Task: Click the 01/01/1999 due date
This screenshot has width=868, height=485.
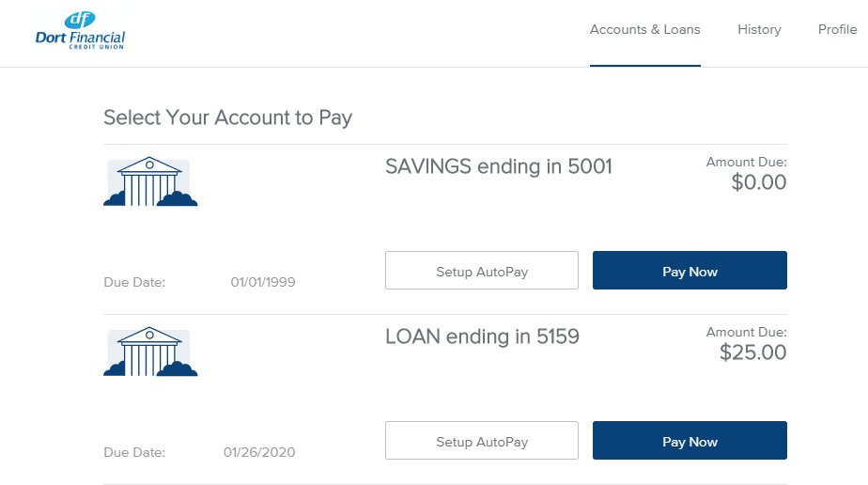Action: [263, 282]
